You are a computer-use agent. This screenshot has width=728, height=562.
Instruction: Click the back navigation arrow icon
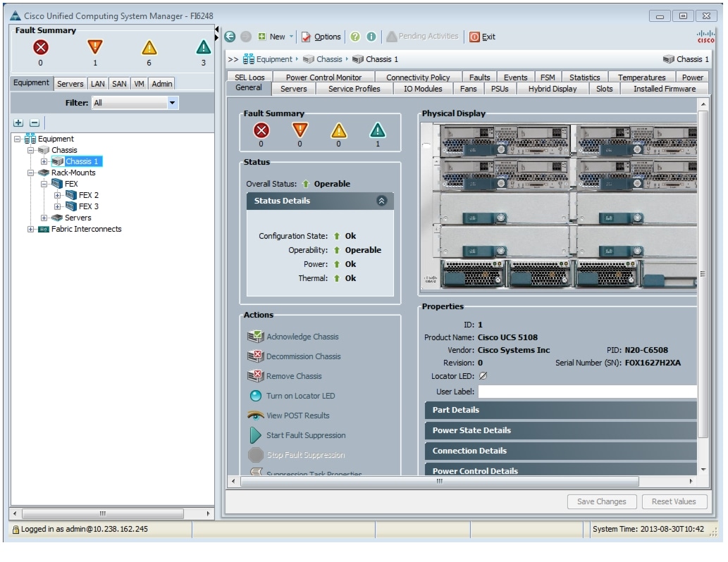[x=230, y=37]
